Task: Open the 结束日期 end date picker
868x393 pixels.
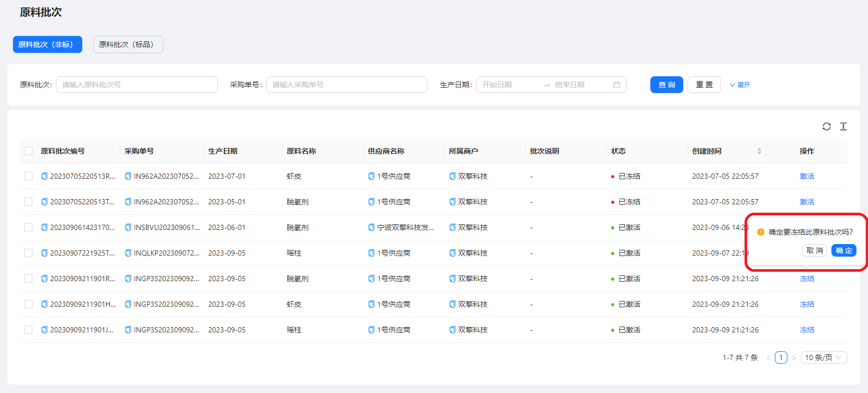Action: coord(581,85)
